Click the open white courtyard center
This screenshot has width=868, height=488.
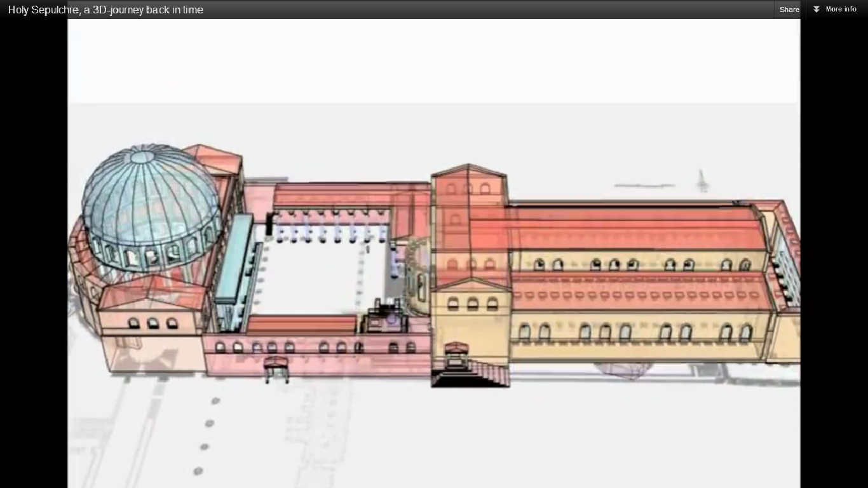coord(318,278)
